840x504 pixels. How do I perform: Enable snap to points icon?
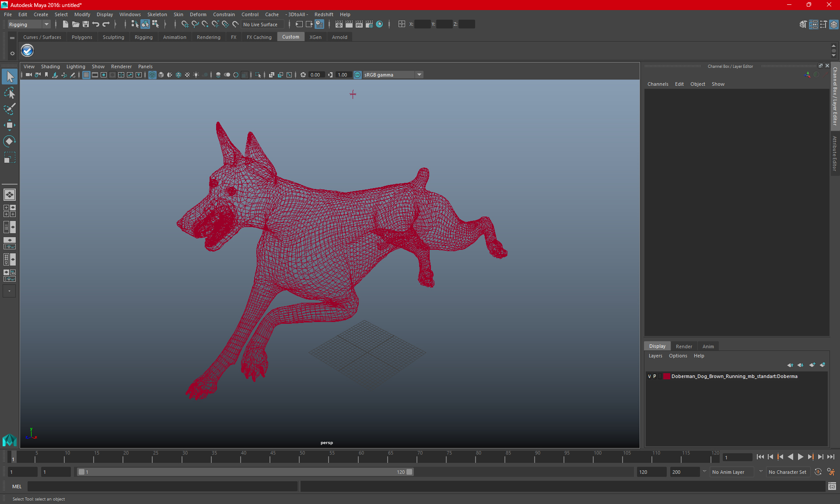(205, 24)
